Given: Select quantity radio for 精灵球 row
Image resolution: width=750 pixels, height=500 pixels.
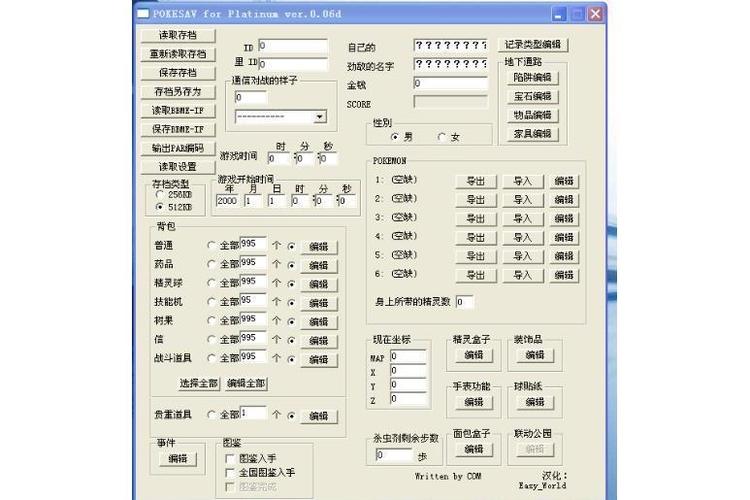Looking at the screenshot, I should pos(291,284).
